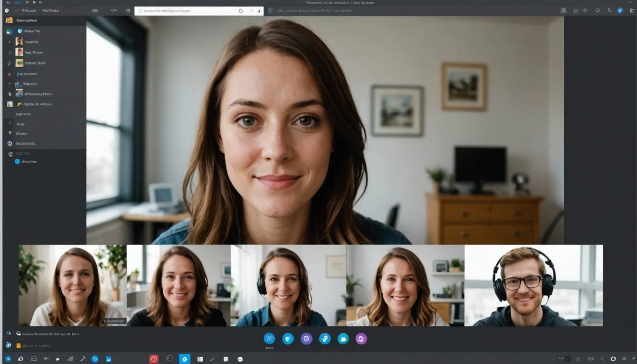
Task: Expand the arrow beside the first contact row
Action: [82, 31]
